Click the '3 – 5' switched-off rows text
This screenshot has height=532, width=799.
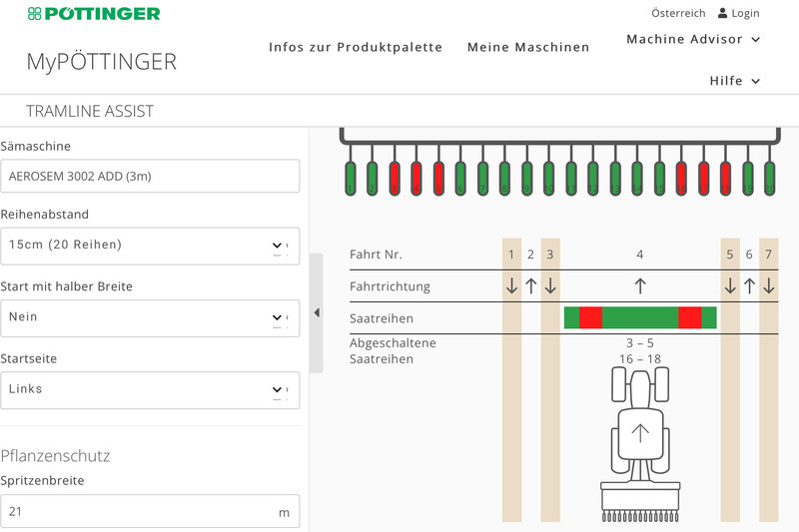[x=640, y=343]
